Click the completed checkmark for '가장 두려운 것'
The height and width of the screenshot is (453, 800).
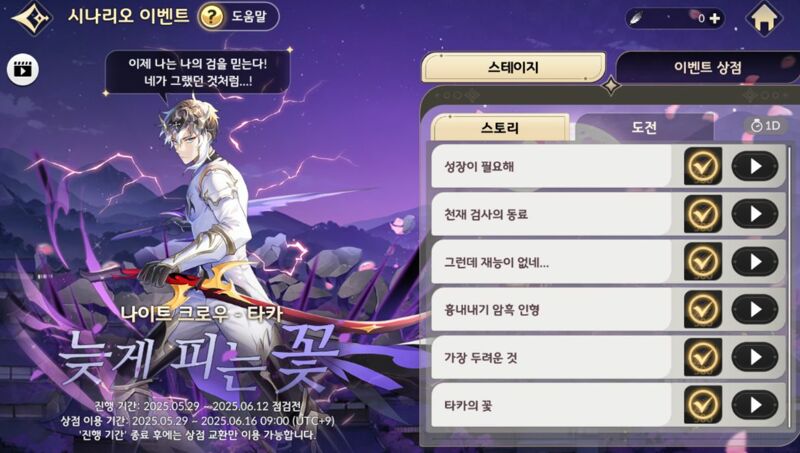tap(703, 357)
